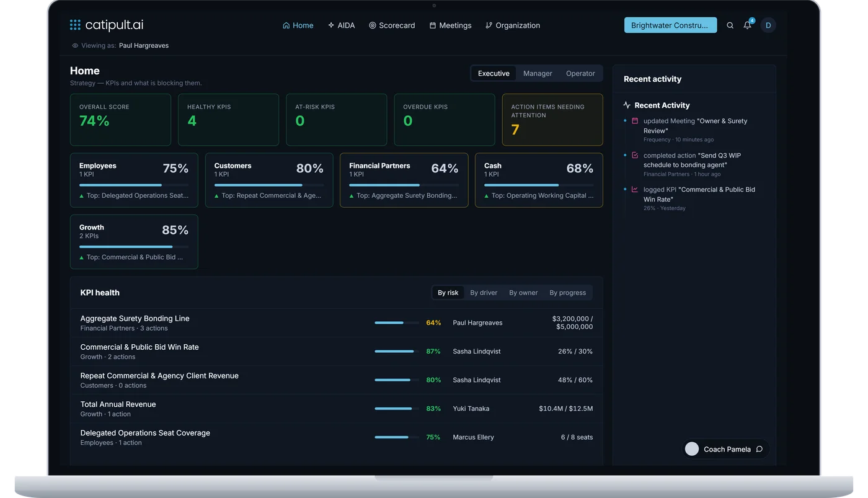The image size is (868, 498).
Task: Sort KPI health By owner
Action: click(523, 293)
